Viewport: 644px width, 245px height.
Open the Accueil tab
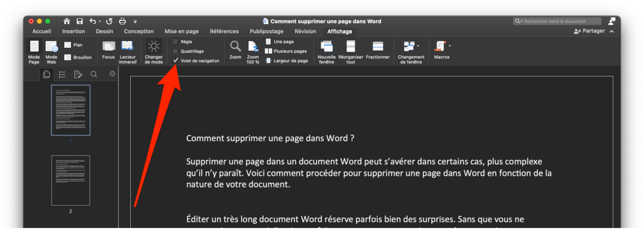click(x=42, y=31)
